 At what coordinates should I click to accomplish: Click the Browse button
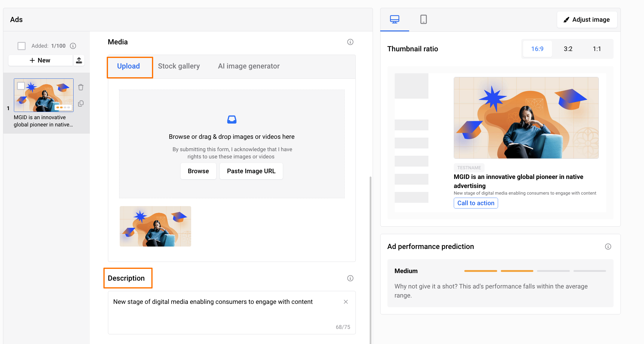tap(198, 171)
